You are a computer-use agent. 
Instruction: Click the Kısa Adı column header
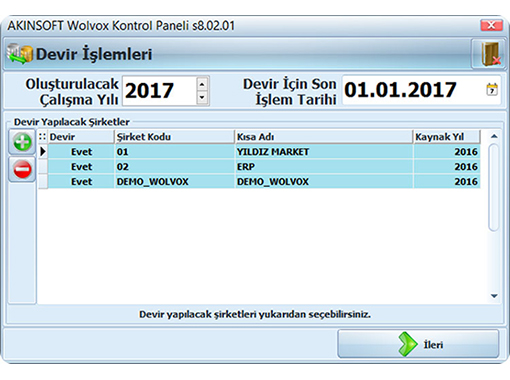[x=324, y=137]
